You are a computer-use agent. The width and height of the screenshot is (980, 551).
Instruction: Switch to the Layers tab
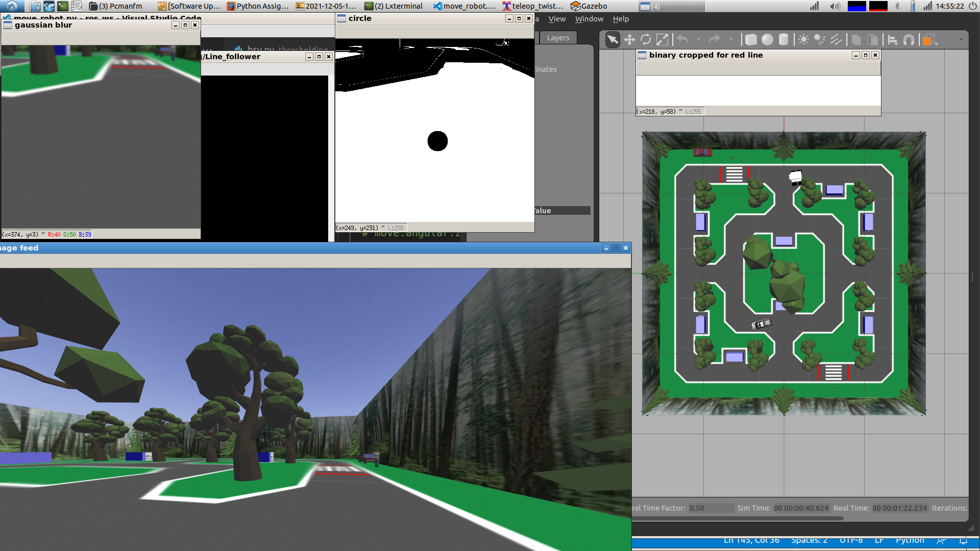point(558,38)
